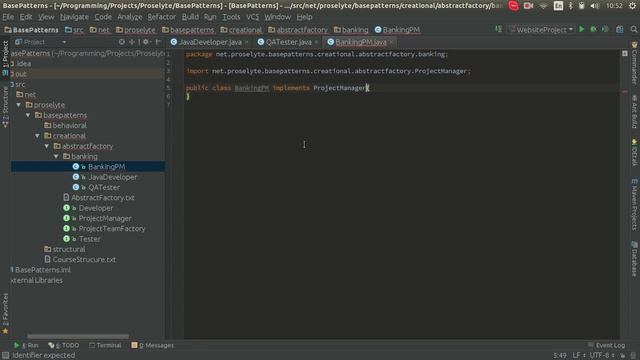The height and width of the screenshot is (360, 640).
Task: Open Project panel settings gear
Action: (146, 42)
